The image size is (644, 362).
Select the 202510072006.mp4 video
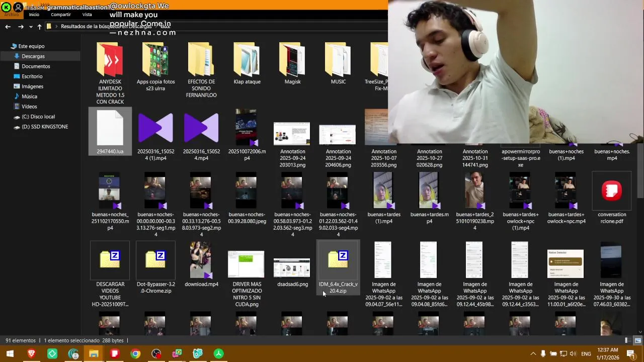tap(247, 135)
